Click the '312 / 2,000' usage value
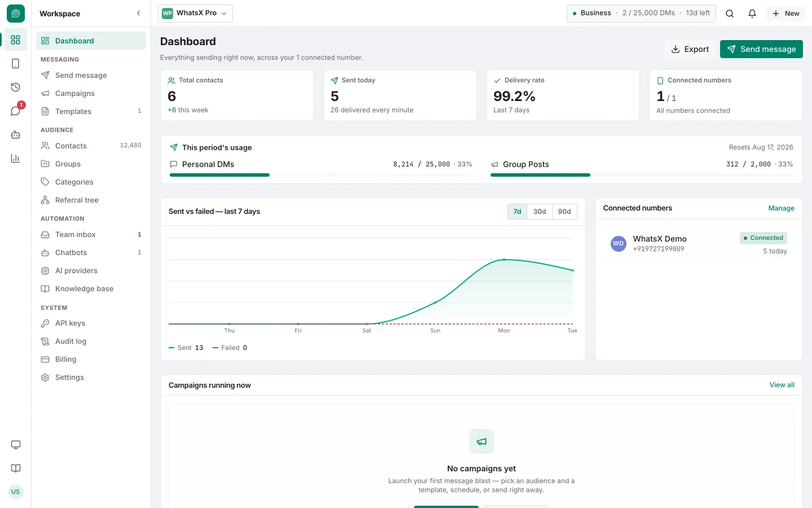Image resolution: width=812 pixels, height=508 pixels. click(748, 164)
